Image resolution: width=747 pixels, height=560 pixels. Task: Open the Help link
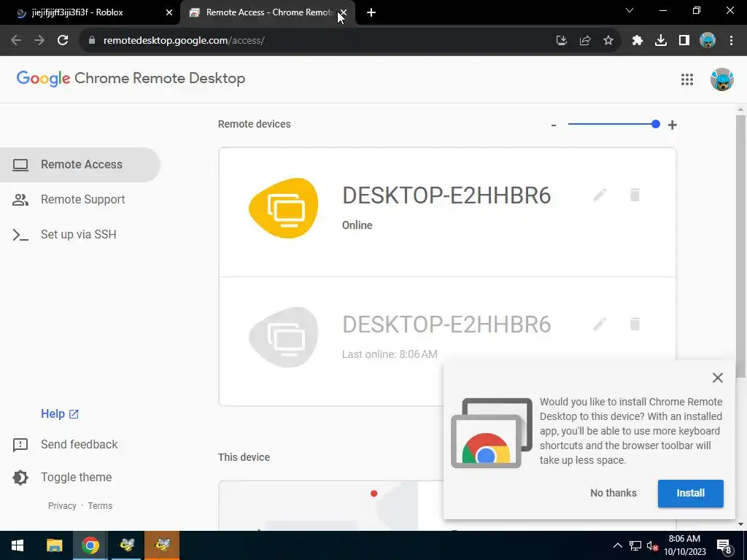pyautogui.click(x=60, y=414)
